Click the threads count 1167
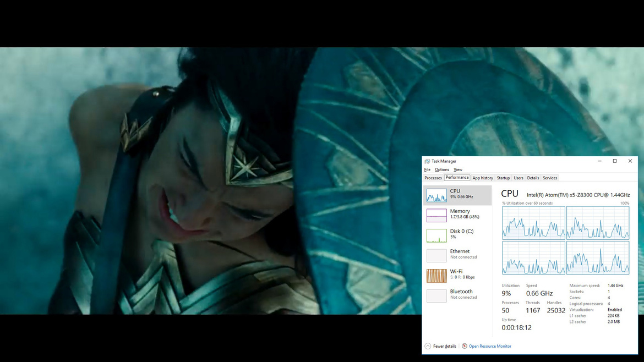 pyautogui.click(x=533, y=311)
